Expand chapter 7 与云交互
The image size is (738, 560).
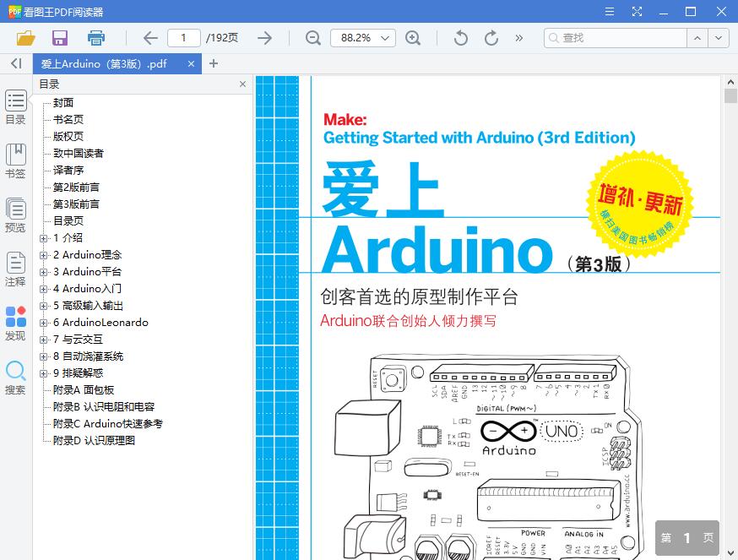point(43,340)
